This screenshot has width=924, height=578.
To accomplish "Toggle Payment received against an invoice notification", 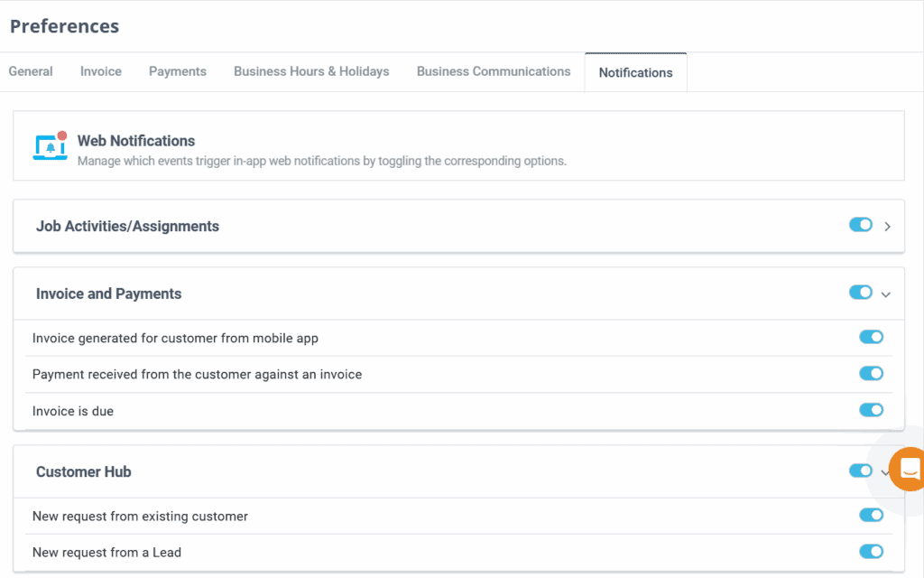I will pyautogui.click(x=871, y=373).
